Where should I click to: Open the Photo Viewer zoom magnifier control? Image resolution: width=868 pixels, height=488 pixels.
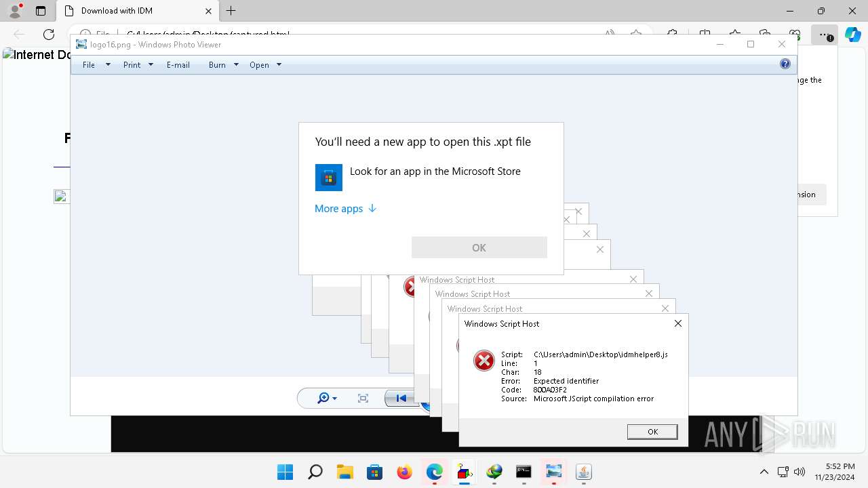[327, 399]
